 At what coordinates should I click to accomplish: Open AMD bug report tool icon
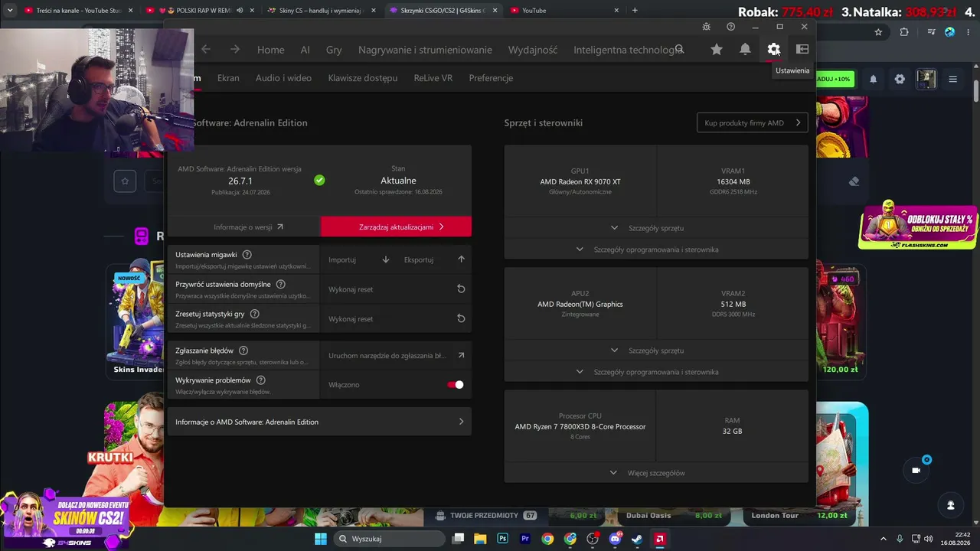706,27
